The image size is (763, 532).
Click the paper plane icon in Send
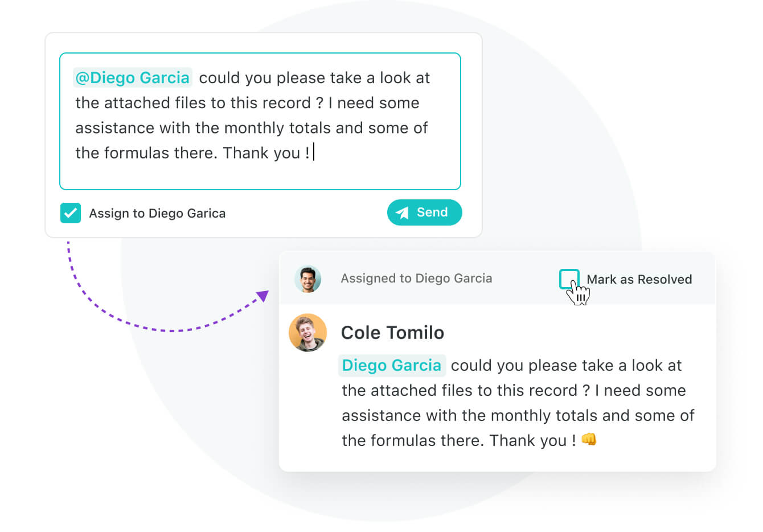403,212
